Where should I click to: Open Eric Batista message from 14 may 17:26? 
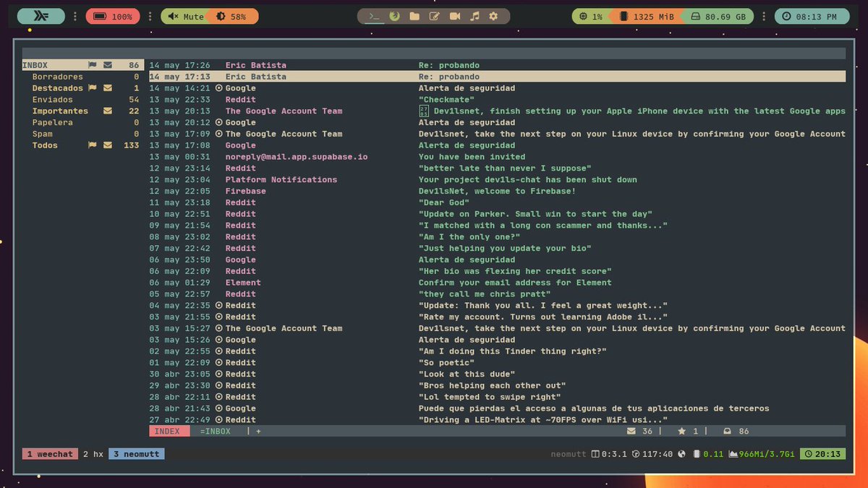point(497,65)
